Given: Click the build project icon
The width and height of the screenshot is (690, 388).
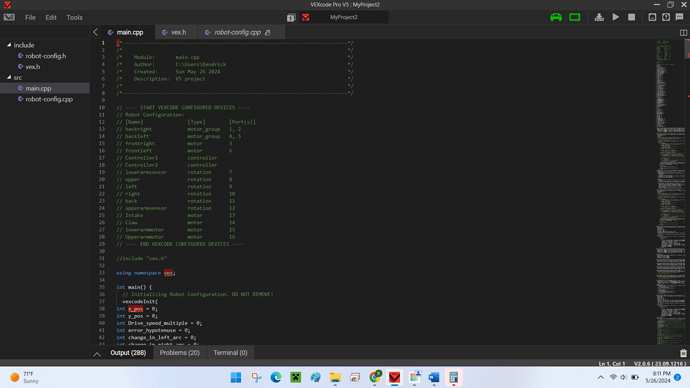Looking at the screenshot, I should pos(652,17).
